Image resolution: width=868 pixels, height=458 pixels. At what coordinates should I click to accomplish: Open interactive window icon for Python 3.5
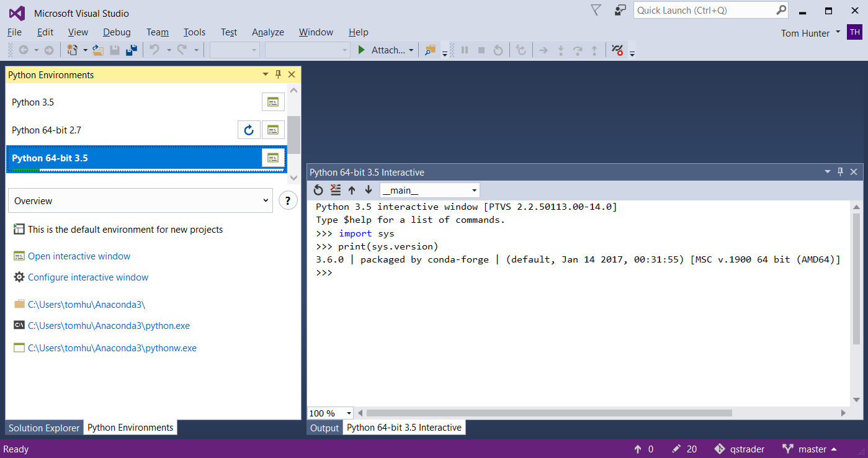(x=273, y=102)
